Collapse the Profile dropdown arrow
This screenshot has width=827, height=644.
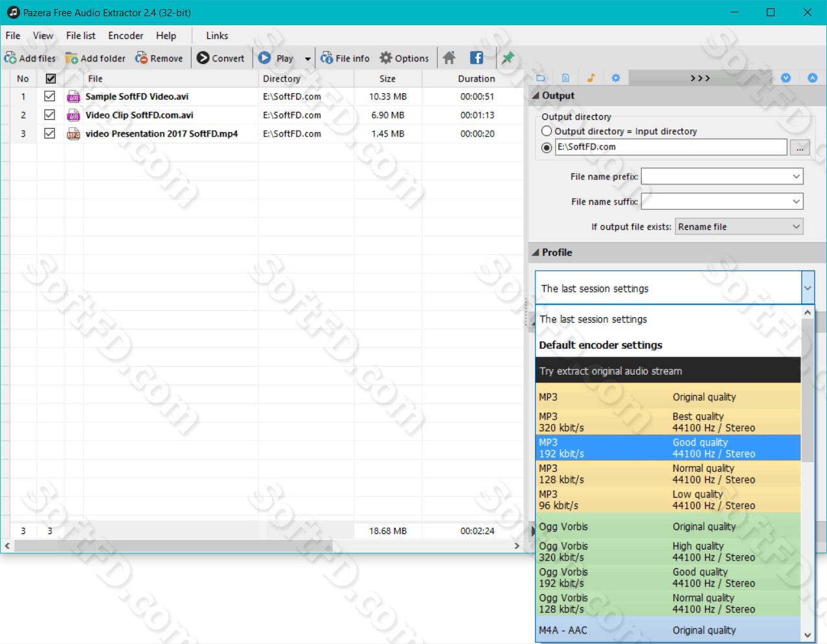(x=808, y=288)
